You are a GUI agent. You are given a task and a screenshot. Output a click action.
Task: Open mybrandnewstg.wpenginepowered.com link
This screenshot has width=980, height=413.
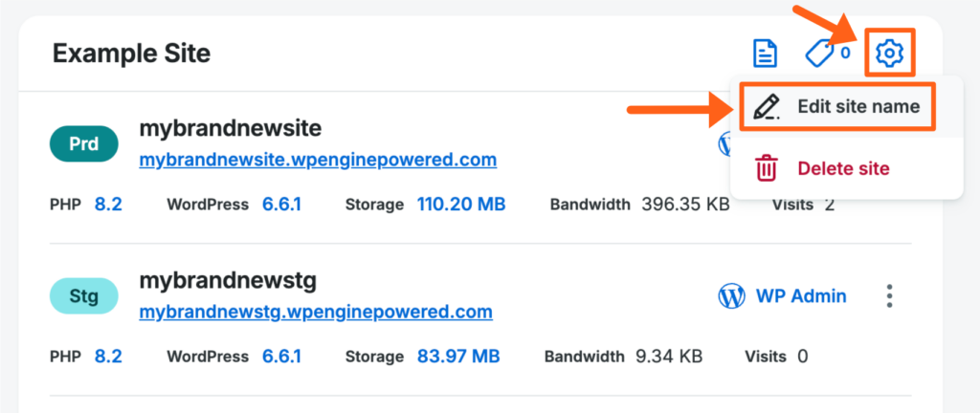(316, 312)
